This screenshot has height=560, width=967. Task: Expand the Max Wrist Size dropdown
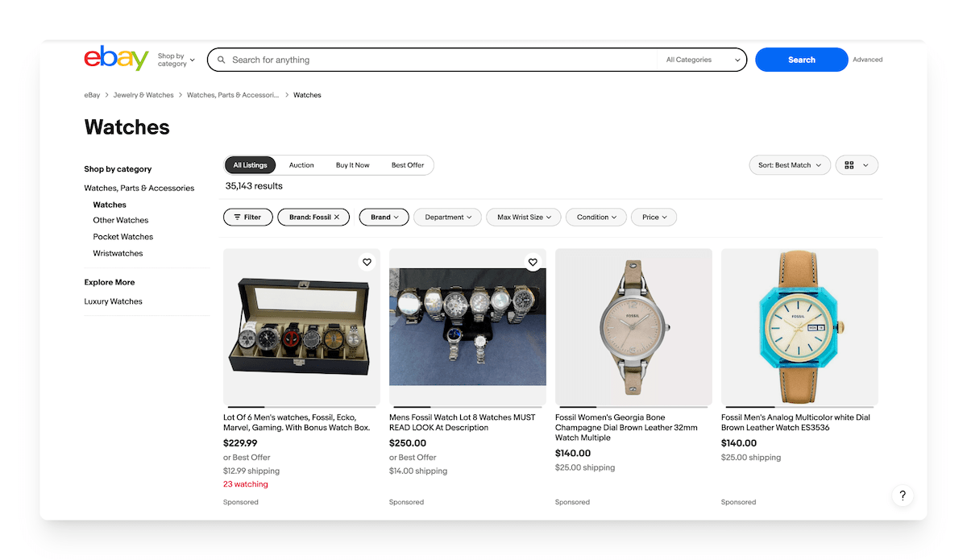525,217
